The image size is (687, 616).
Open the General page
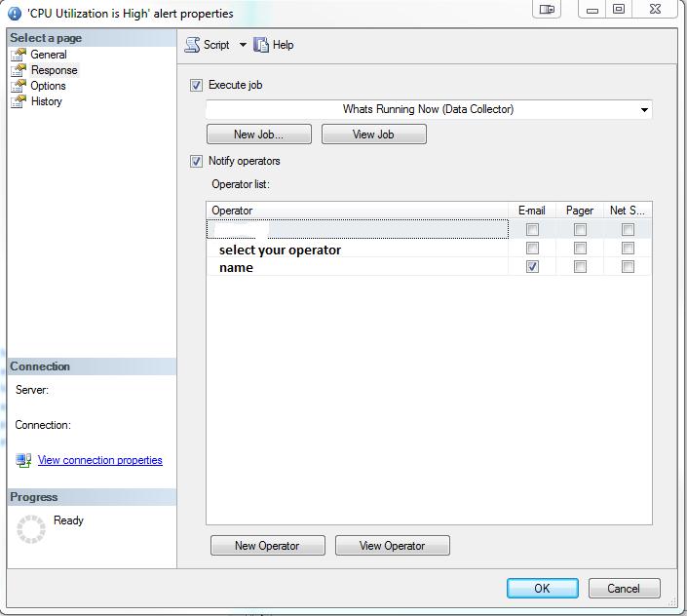coord(49,55)
